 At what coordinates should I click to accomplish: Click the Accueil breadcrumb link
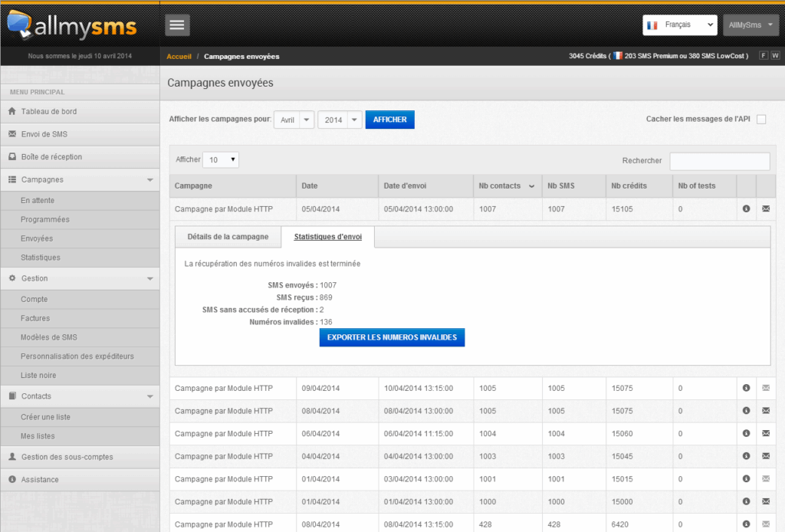pyautogui.click(x=179, y=57)
